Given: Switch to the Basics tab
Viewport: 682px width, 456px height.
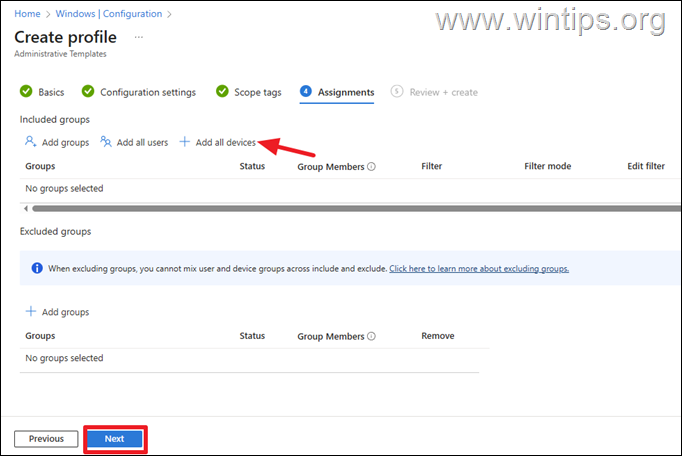Looking at the screenshot, I should (x=51, y=92).
